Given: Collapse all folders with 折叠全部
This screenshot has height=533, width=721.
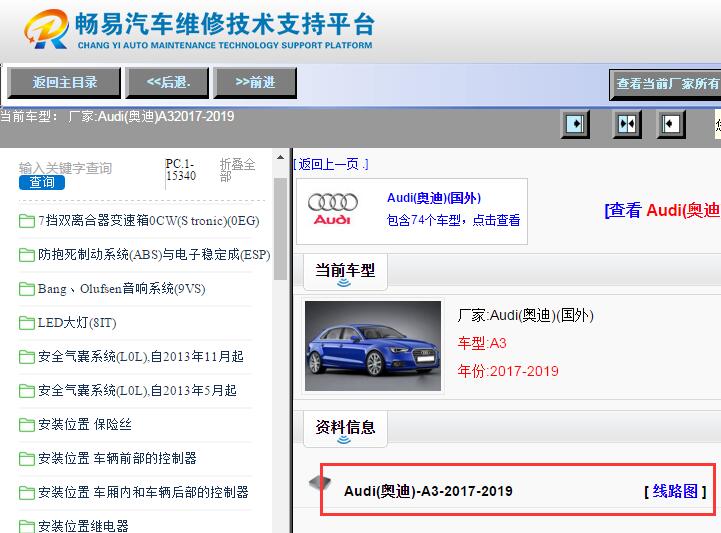Looking at the screenshot, I should [x=237, y=170].
